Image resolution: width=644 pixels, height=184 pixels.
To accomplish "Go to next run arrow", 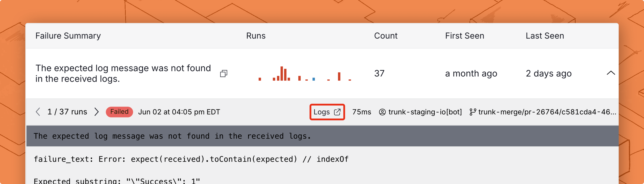I will click(x=96, y=112).
